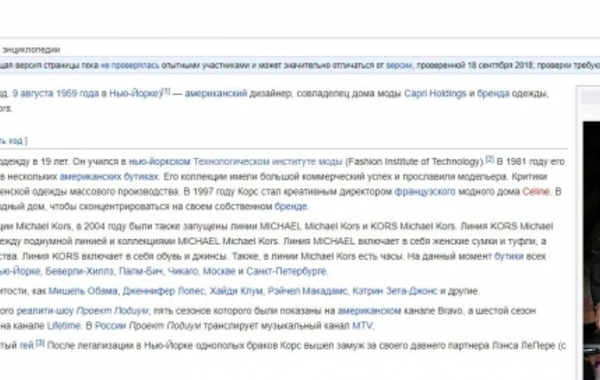Open the 'Рэйчел Макадамс' link

pos(307,291)
